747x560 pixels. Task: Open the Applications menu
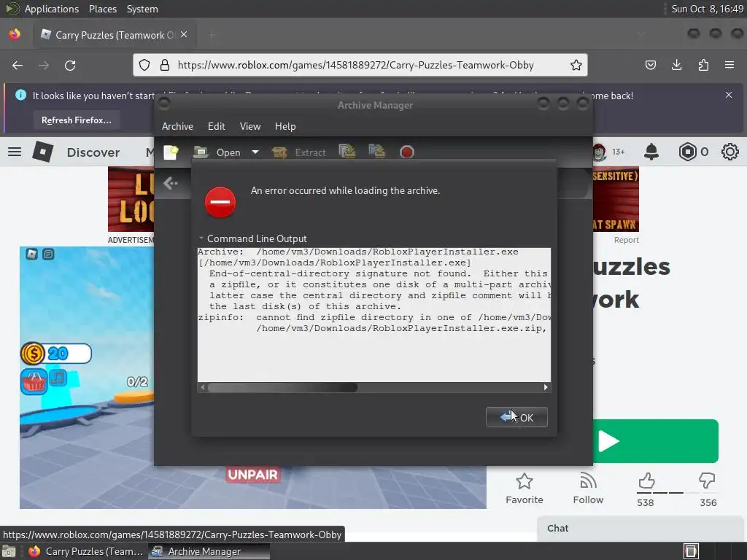(x=52, y=9)
